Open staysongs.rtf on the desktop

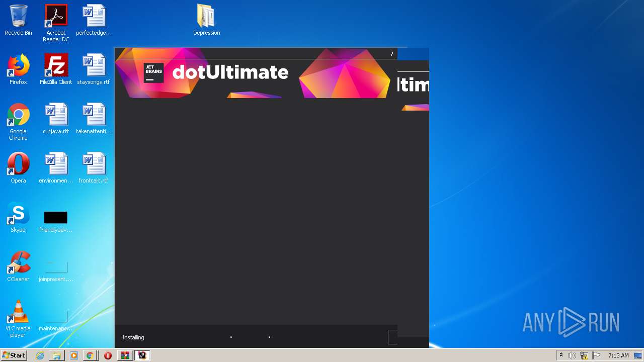point(94,69)
